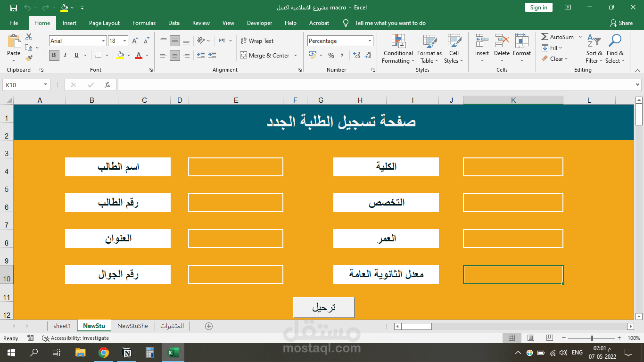Open the Percentage number format dropdown
This screenshot has height=362, width=644.
(369, 41)
